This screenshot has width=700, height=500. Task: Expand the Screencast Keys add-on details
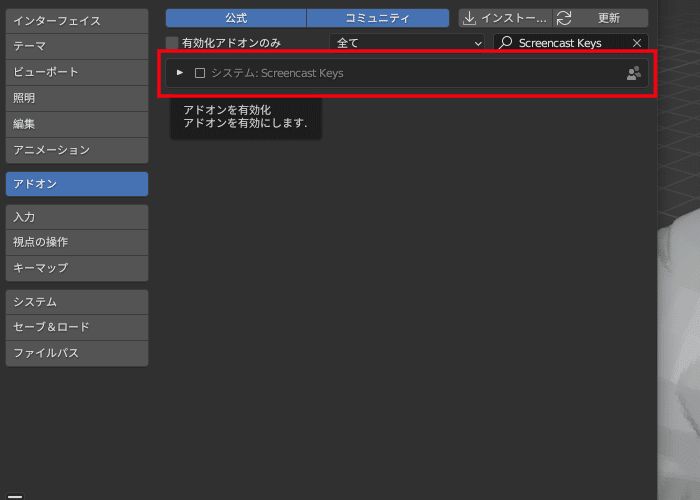pos(180,72)
